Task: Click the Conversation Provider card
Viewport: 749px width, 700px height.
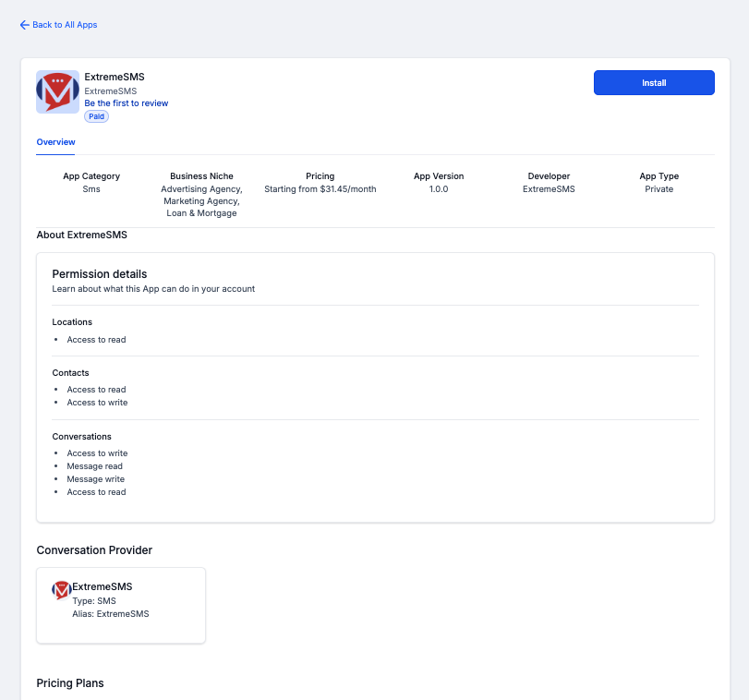Action: (120, 605)
